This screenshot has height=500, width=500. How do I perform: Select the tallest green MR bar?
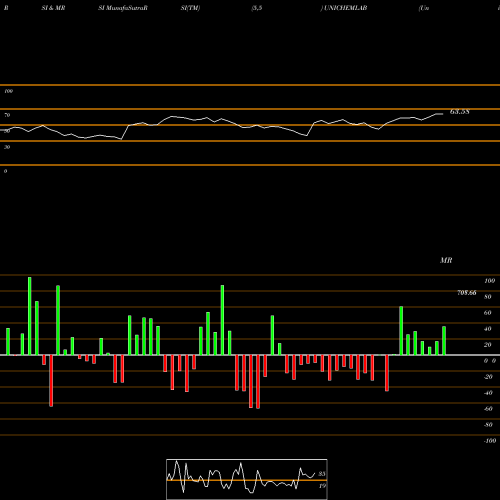point(30,316)
